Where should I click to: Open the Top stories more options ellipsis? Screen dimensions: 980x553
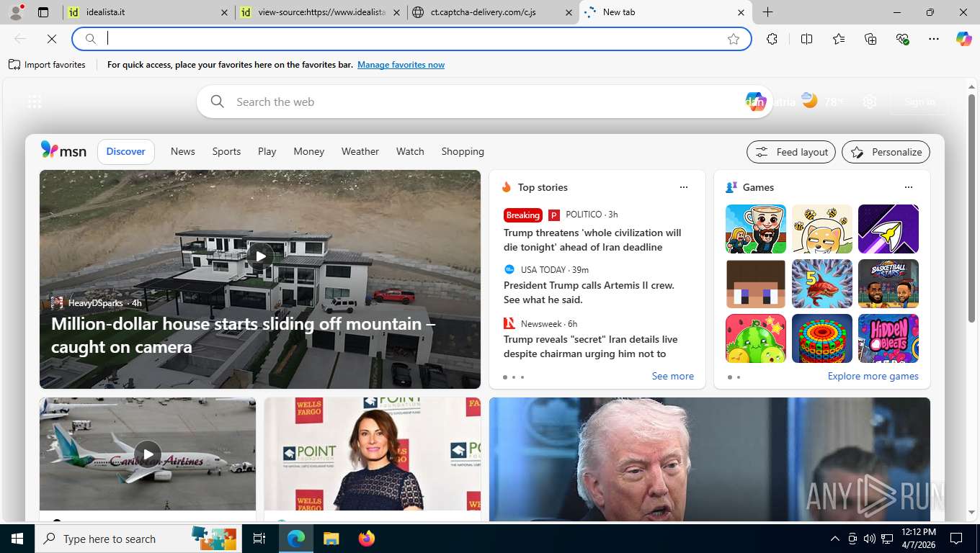click(x=684, y=187)
